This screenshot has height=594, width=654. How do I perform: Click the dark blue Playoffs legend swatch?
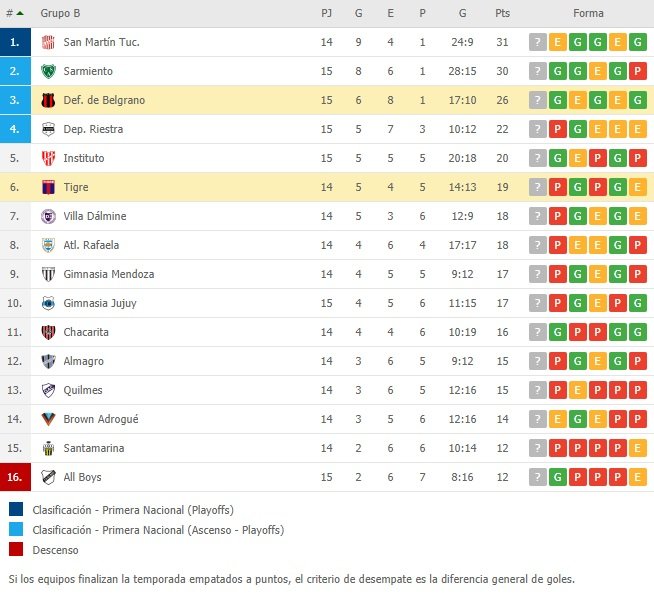pos(16,509)
